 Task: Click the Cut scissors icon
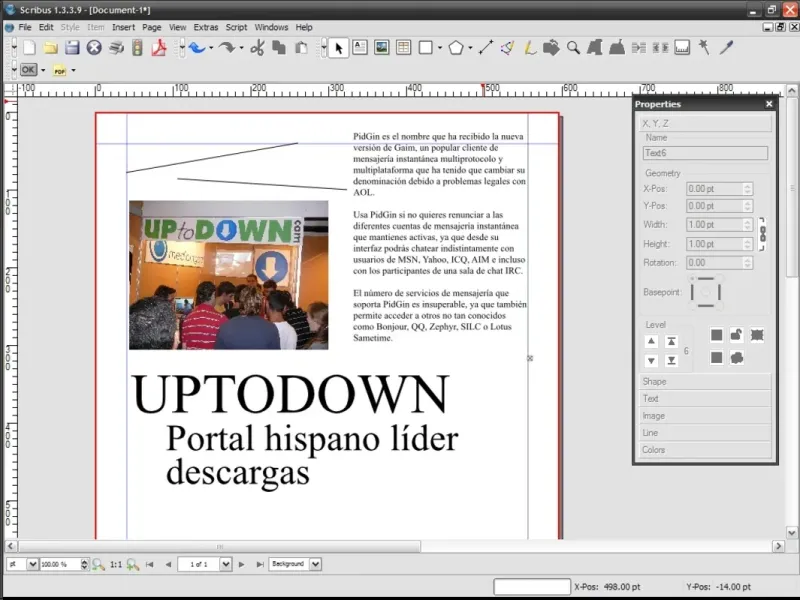(x=257, y=47)
